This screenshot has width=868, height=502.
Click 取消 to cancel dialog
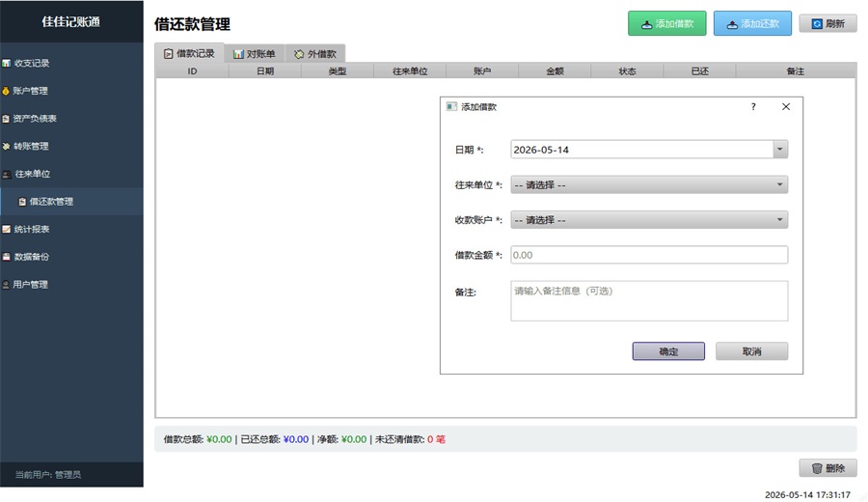pos(751,351)
